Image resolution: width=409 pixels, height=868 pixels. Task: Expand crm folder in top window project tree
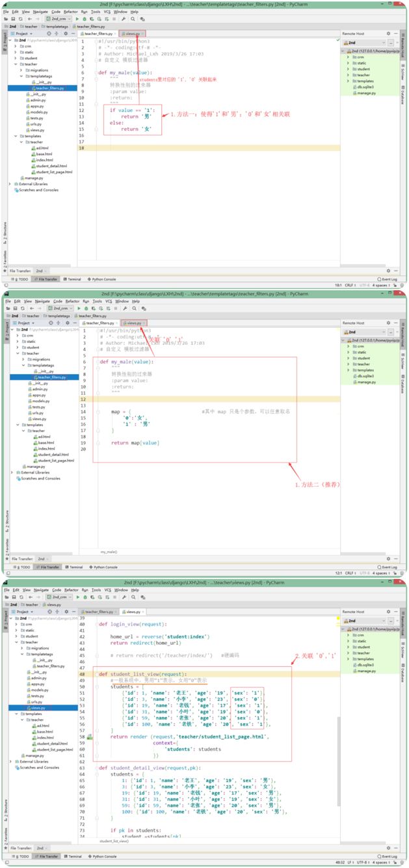(x=16, y=46)
